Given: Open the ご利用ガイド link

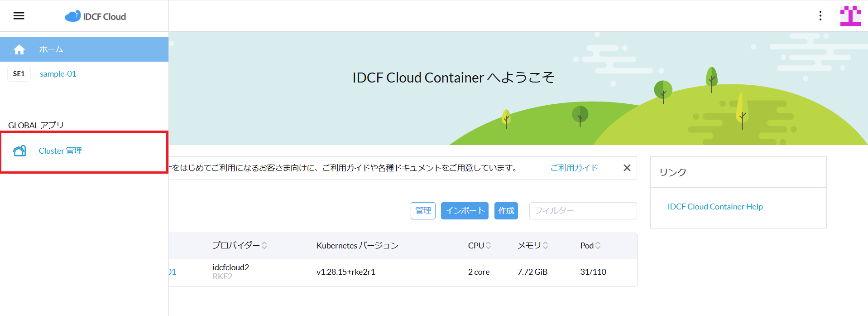Looking at the screenshot, I should coord(574,168).
